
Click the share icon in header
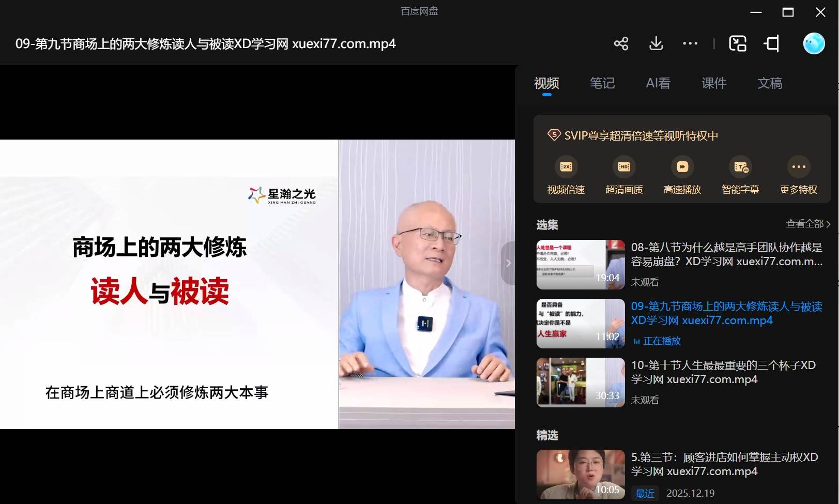[621, 43]
